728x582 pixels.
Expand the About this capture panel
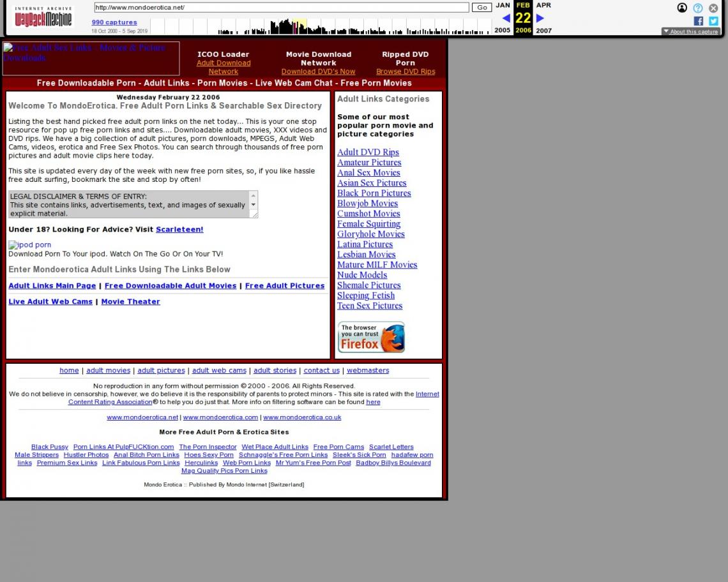[x=691, y=31]
